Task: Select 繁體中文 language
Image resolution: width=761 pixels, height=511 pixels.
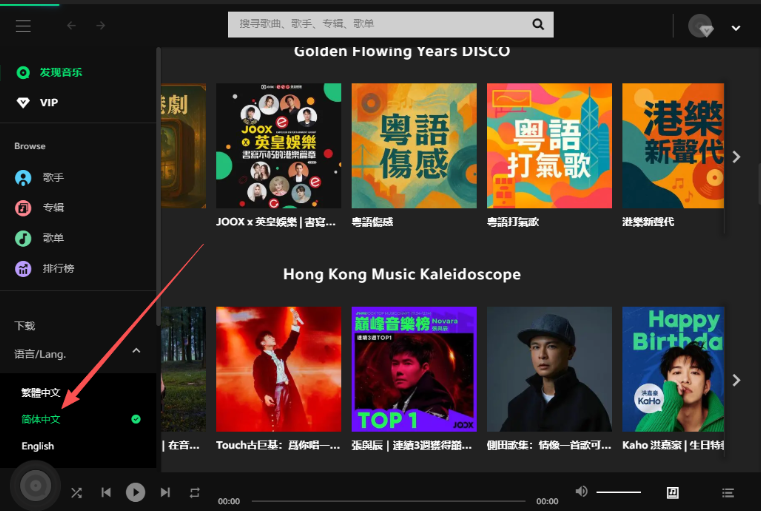Action: click(x=41, y=393)
